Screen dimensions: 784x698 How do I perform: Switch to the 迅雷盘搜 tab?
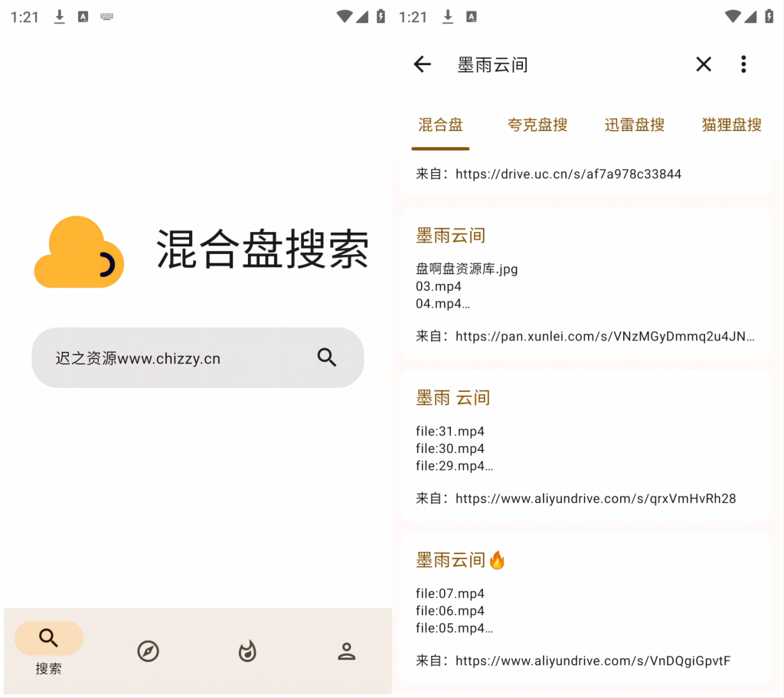coord(635,125)
